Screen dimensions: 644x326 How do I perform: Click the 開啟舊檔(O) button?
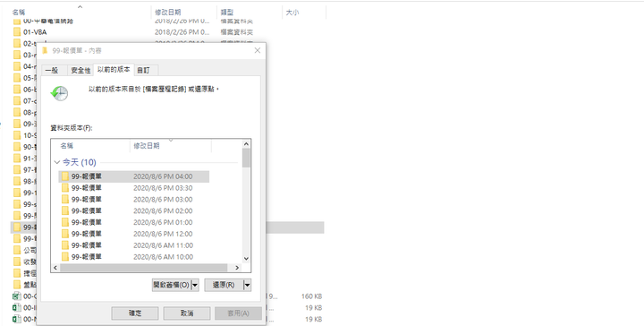pyautogui.click(x=172, y=285)
